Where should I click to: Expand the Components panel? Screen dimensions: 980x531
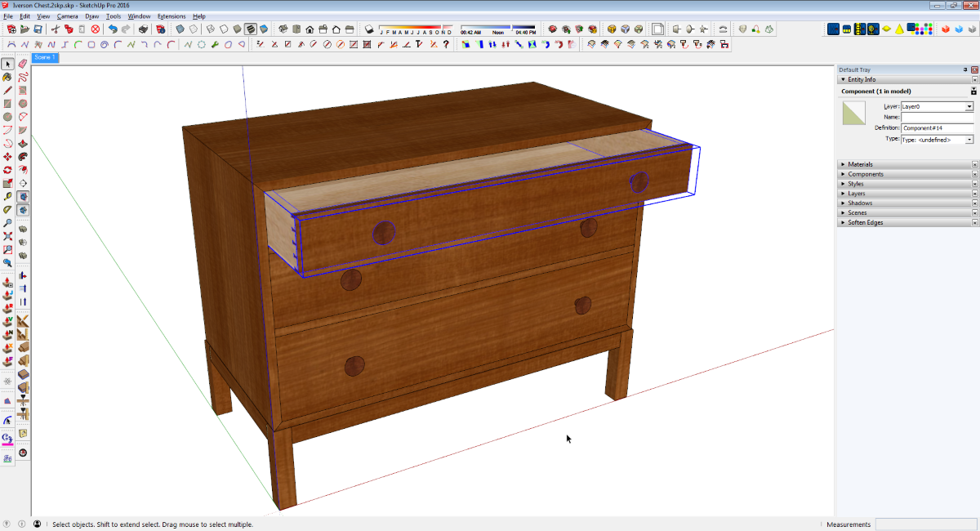click(x=842, y=174)
